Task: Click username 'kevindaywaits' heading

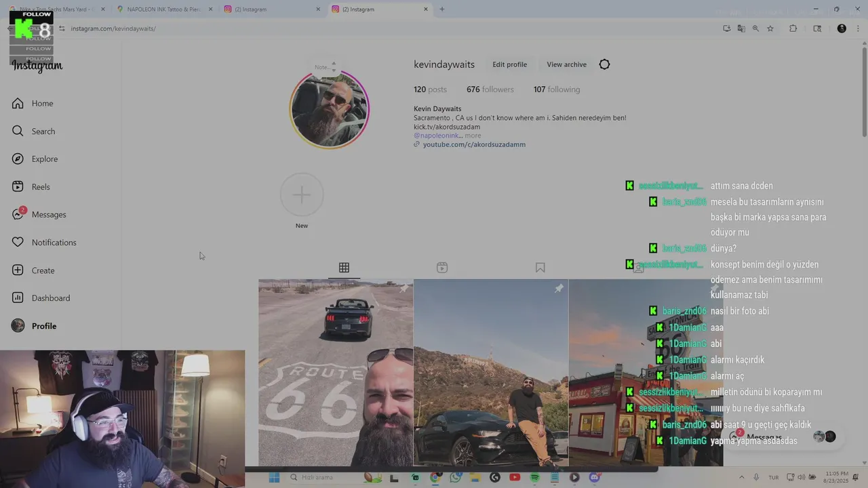Action: [x=444, y=64]
